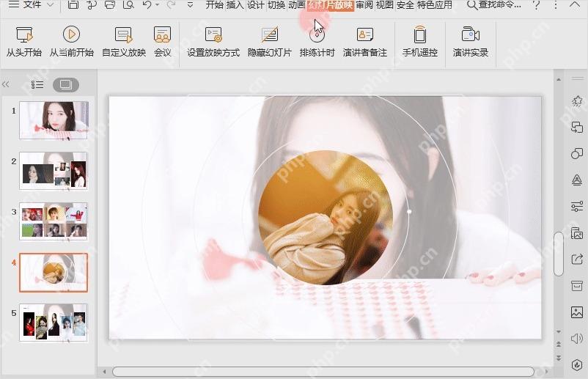Start rehearse timings (排练计时)
588x379 pixels.
tap(317, 42)
